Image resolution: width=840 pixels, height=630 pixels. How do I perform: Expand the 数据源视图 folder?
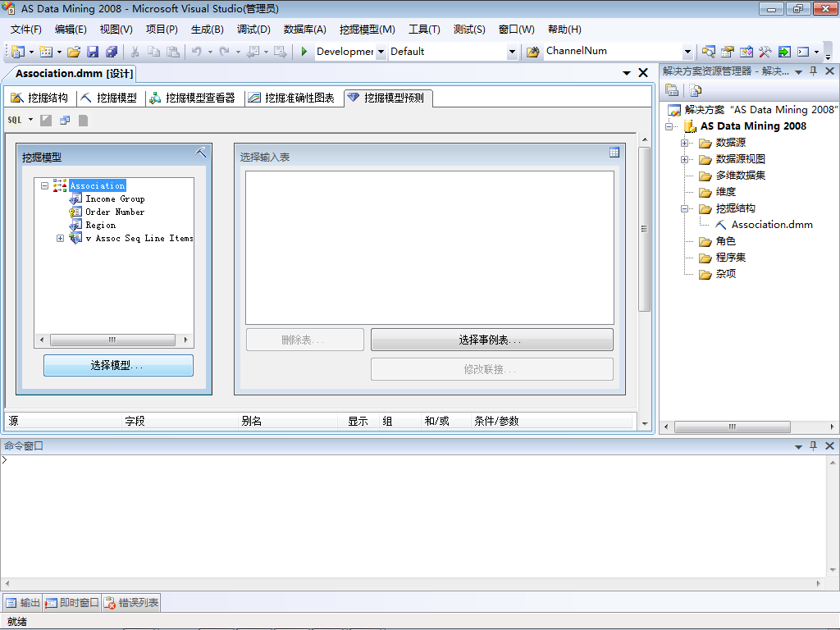684,160
